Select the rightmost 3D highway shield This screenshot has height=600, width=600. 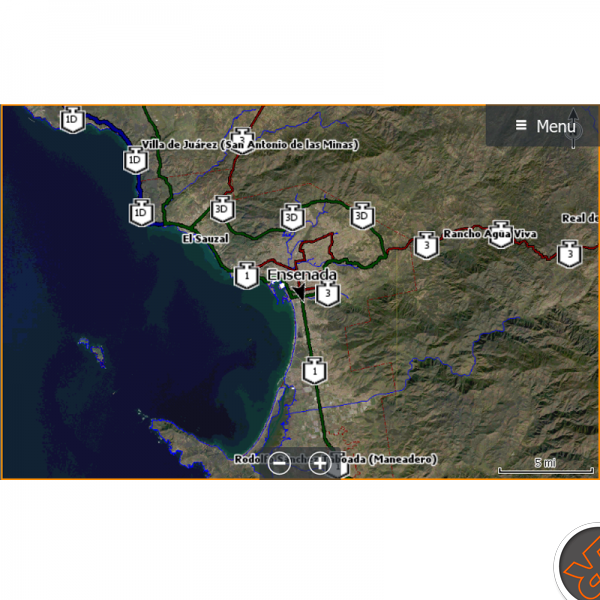[x=362, y=216]
